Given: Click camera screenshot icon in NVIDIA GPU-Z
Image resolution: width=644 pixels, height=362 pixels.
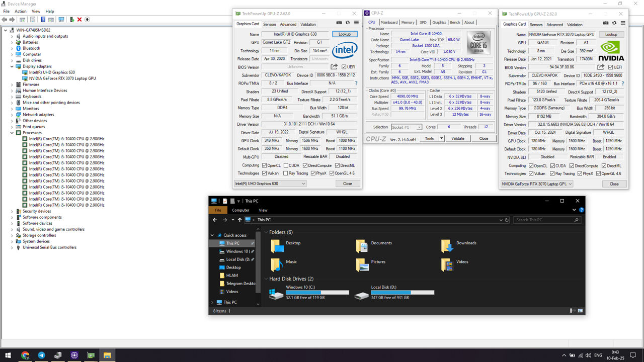Looking at the screenshot, I should pos(606,23).
